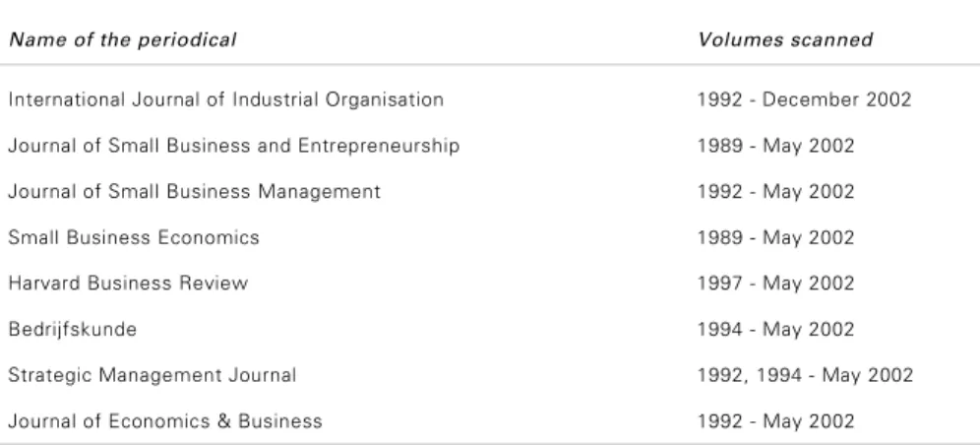Select the Bedrijfskunde periodical name

point(73,330)
